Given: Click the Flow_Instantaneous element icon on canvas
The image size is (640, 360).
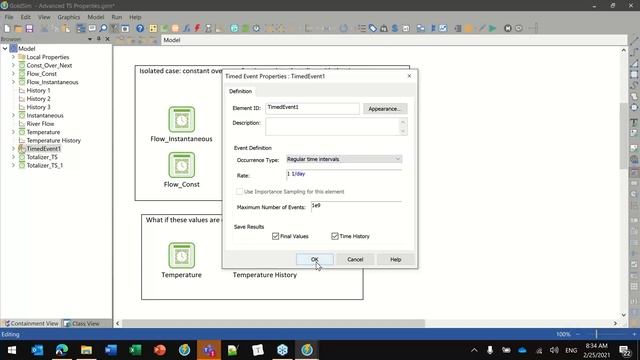Looking at the screenshot, I should click(182, 119).
